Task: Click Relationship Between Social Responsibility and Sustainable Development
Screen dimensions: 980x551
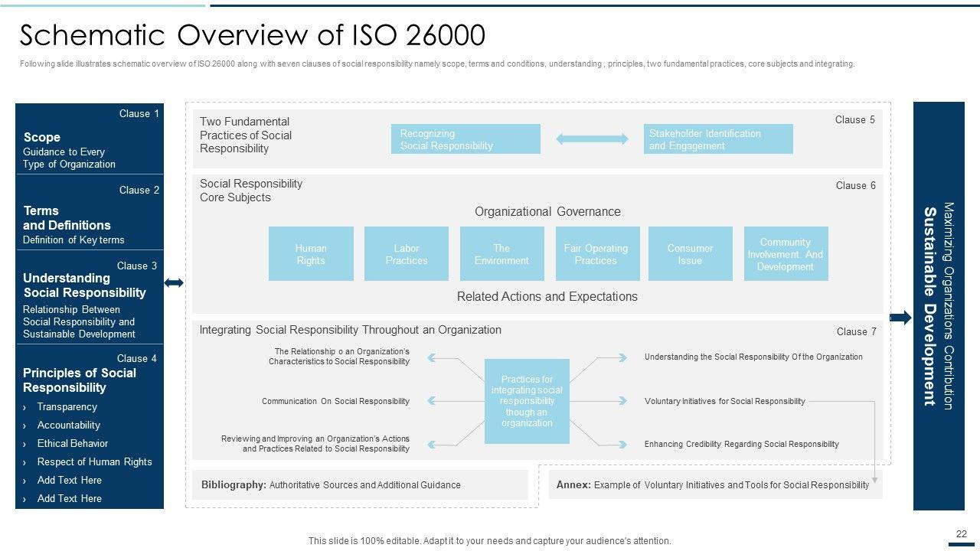Action: coord(79,321)
